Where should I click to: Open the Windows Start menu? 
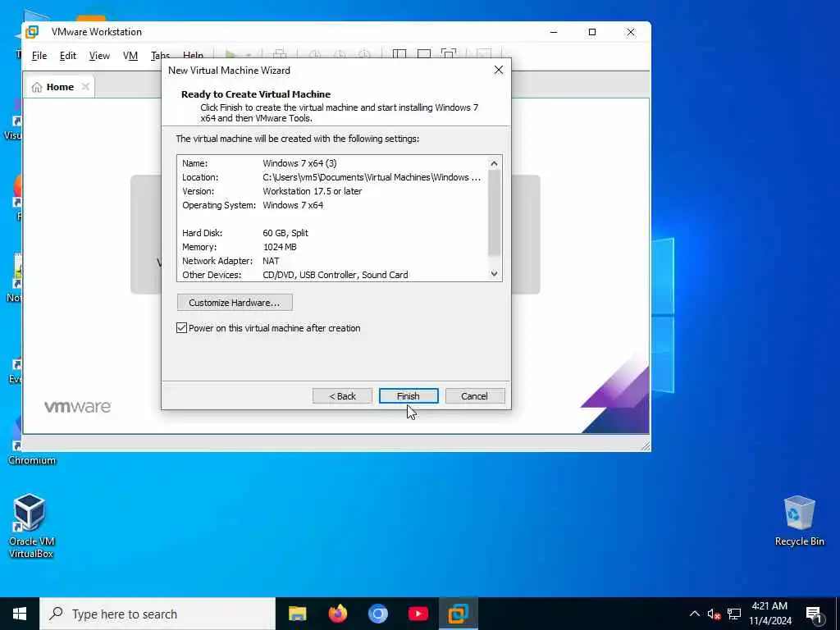pos(20,614)
